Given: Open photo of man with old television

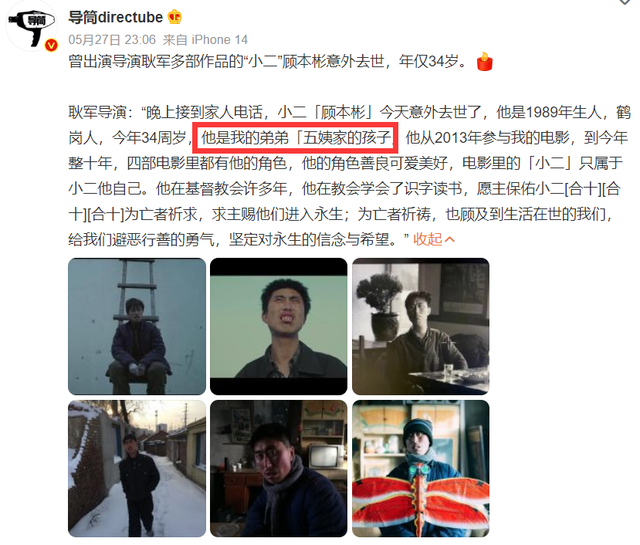Looking at the screenshot, I should (x=278, y=468).
